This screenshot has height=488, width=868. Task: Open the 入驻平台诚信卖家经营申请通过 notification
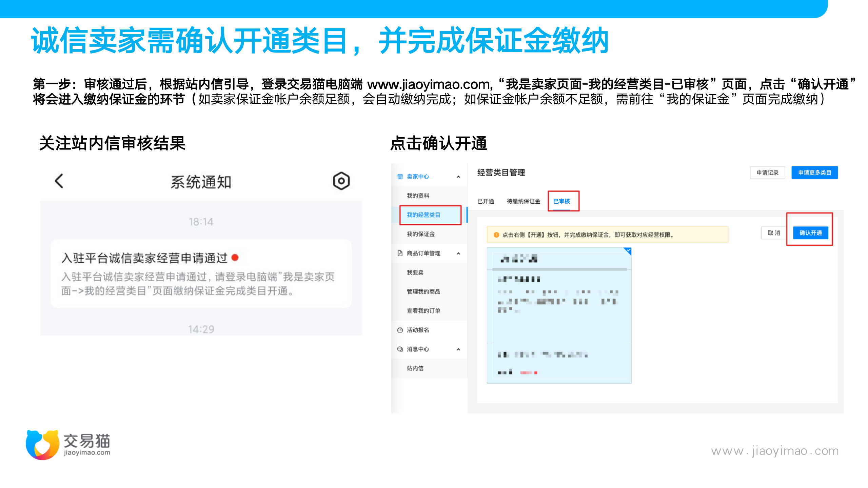(201, 274)
